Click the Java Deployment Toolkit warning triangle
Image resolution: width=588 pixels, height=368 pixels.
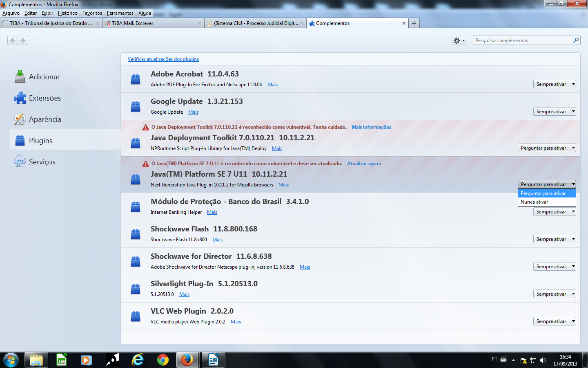point(146,127)
